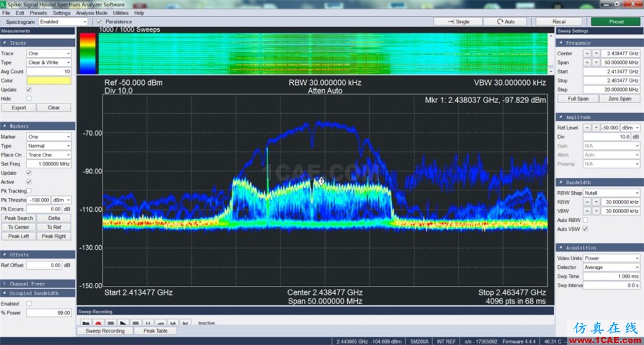Viewport: 644px width, 345px height.
Task: Open RBW Shape Nutall dropdown
Action: coord(611,193)
